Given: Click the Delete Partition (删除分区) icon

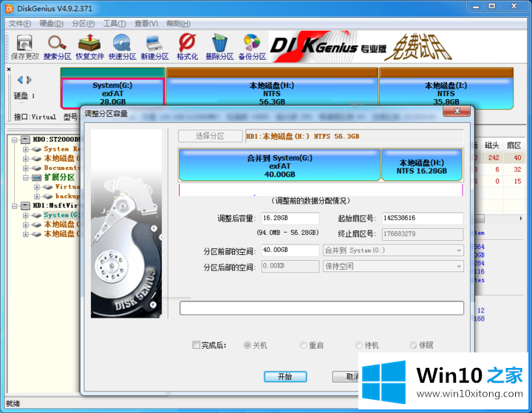Looking at the screenshot, I should click(x=219, y=47).
